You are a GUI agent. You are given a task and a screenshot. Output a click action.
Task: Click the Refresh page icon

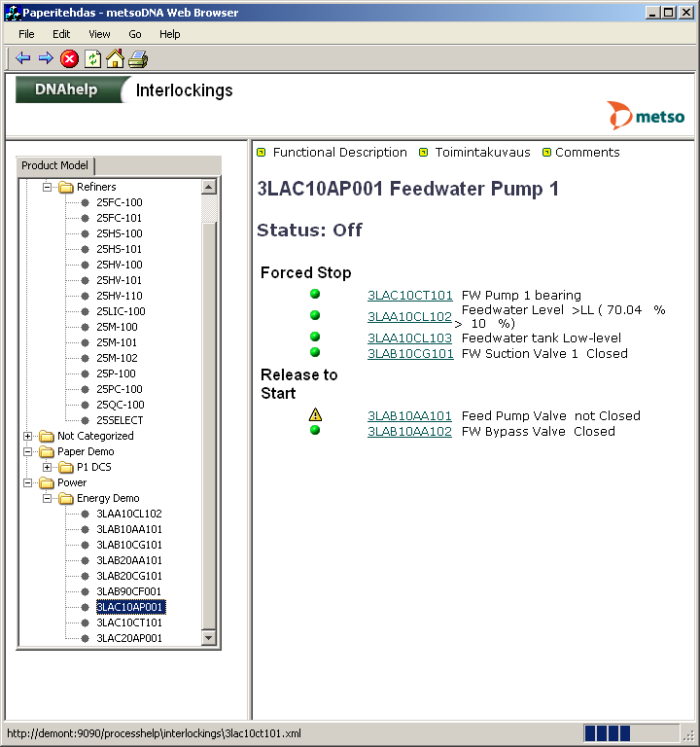pos(93,59)
